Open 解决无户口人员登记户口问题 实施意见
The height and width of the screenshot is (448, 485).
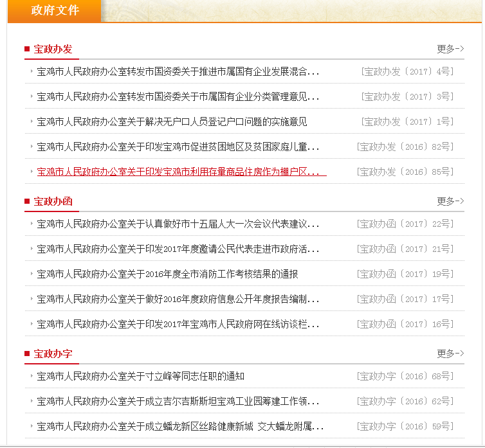click(172, 121)
